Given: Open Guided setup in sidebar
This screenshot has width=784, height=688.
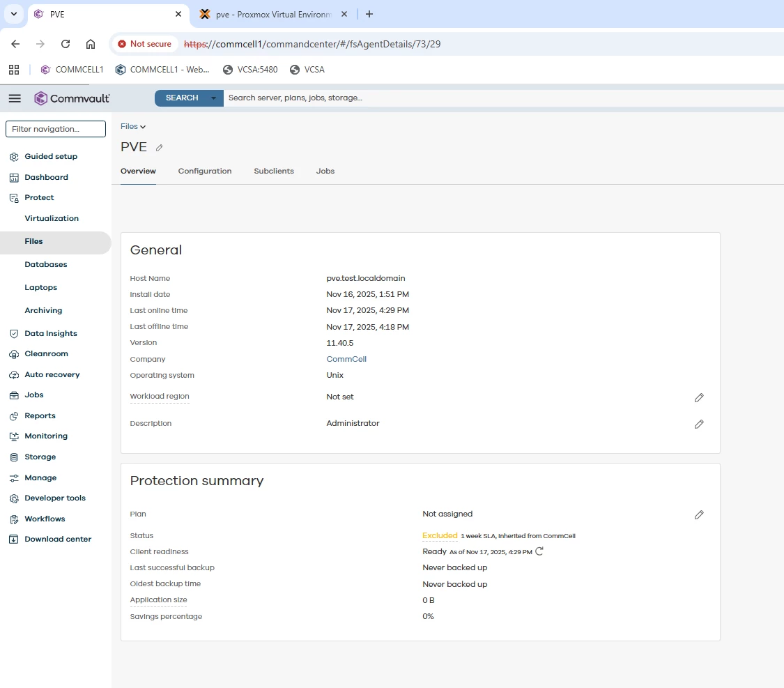Looking at the screenshot, I should (51, 157).
